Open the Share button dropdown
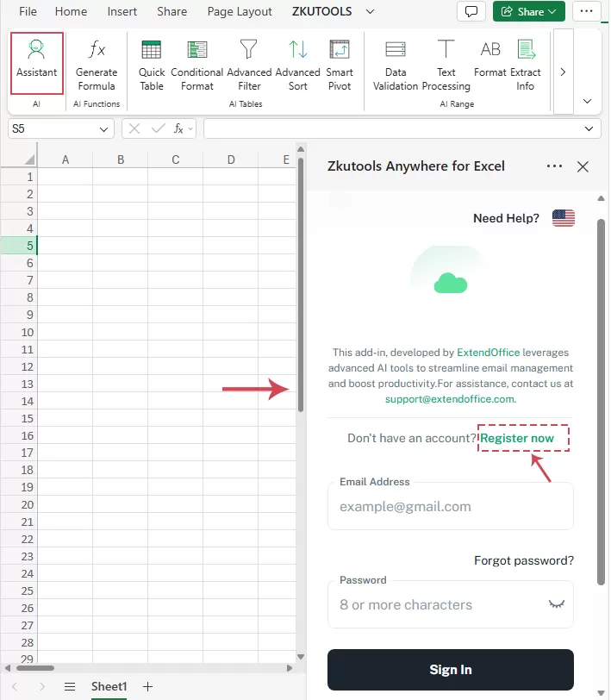The height and width of the screenshot is (700, 611). tap(529, 11)
